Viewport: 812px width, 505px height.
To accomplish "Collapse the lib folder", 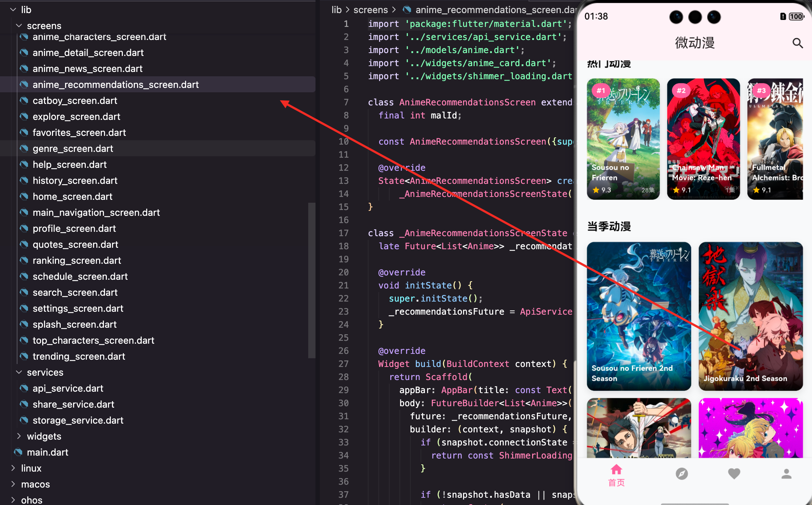I will click(x=13, y=10).
